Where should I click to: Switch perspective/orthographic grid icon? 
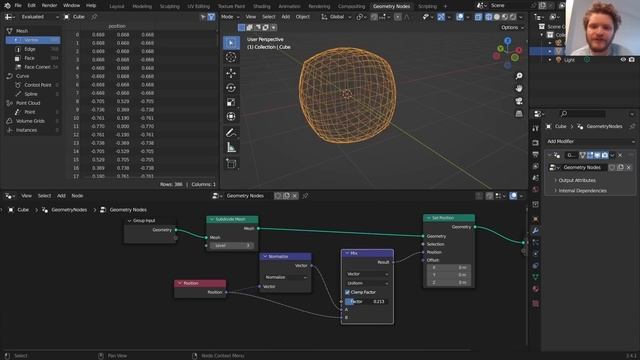(519, 113)
